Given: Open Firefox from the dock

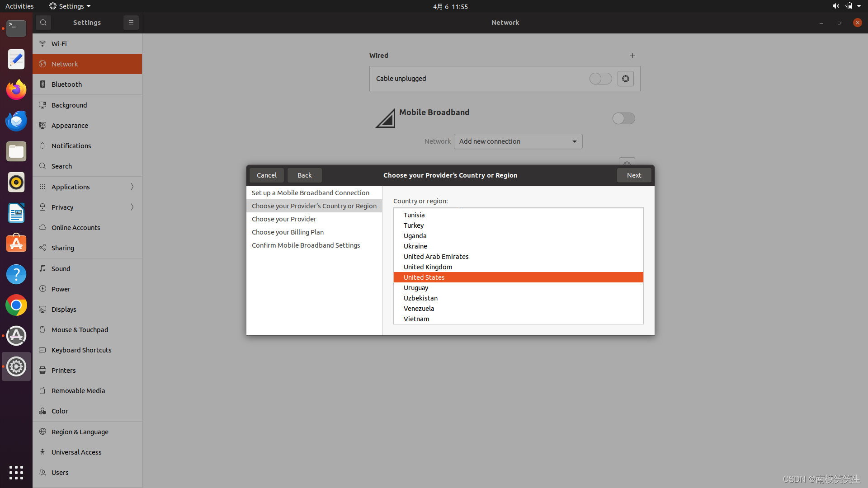Looking at the screenshot, I should pos(16,90).
